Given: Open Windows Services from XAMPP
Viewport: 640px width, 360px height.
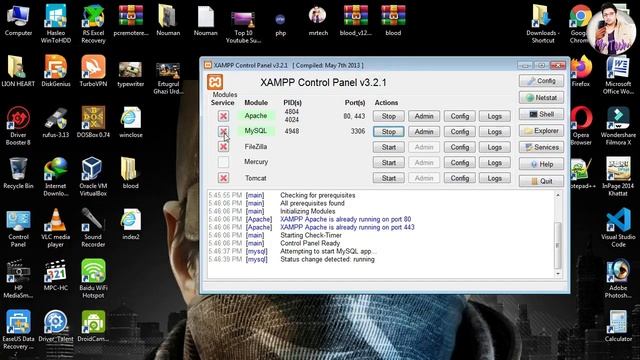Looking at the screenshot, I should coord(541,147).
